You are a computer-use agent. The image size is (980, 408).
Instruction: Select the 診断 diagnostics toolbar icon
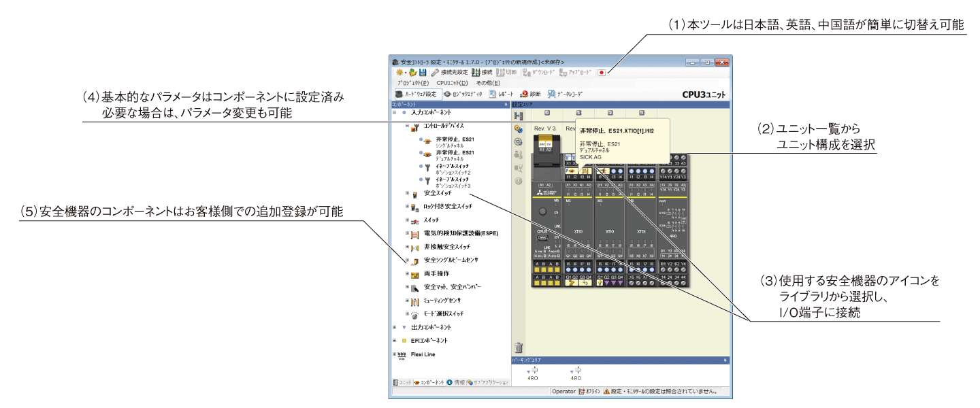(x=530, y=94)
